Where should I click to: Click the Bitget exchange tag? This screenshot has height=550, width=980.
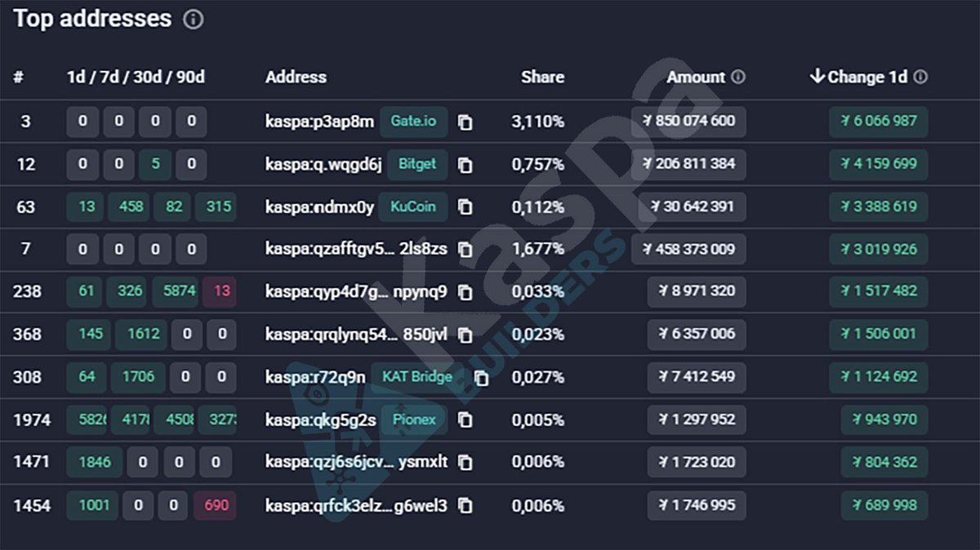coord(417,164)
